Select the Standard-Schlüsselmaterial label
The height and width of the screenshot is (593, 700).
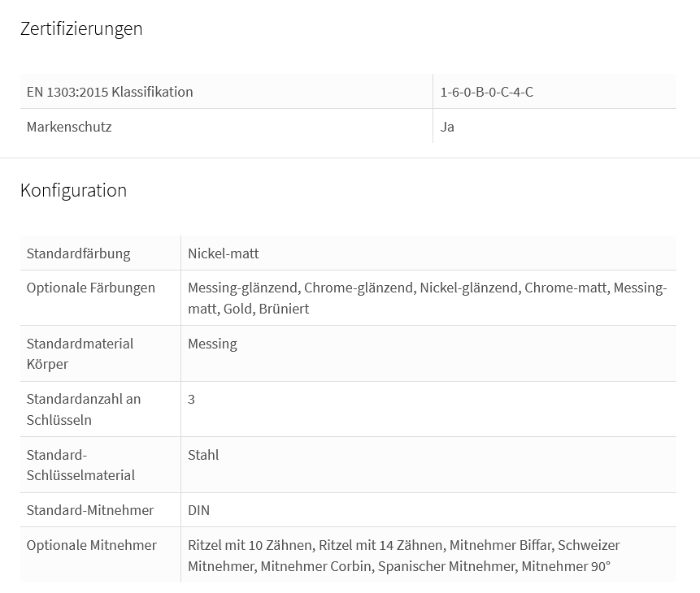[80, 465]
